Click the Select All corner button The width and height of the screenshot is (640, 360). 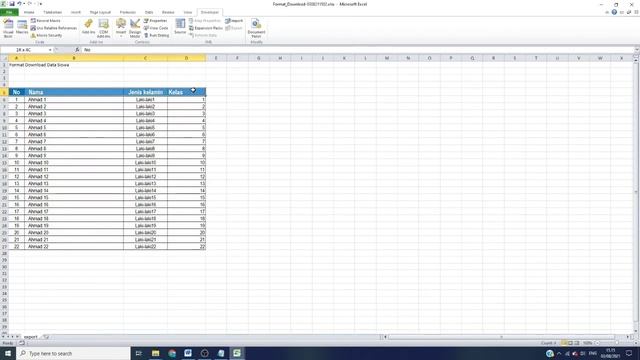tap(4, 58)
